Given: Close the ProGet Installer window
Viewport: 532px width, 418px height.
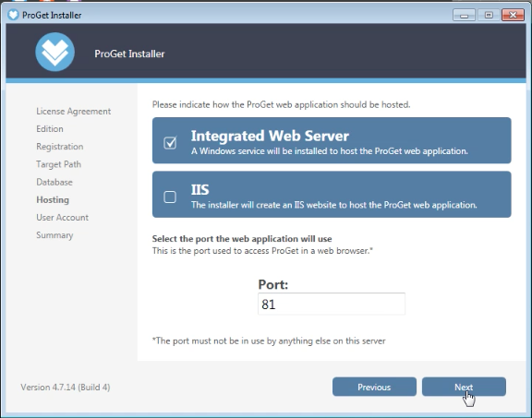Looking at the screenshot, I should pos(513,16).
